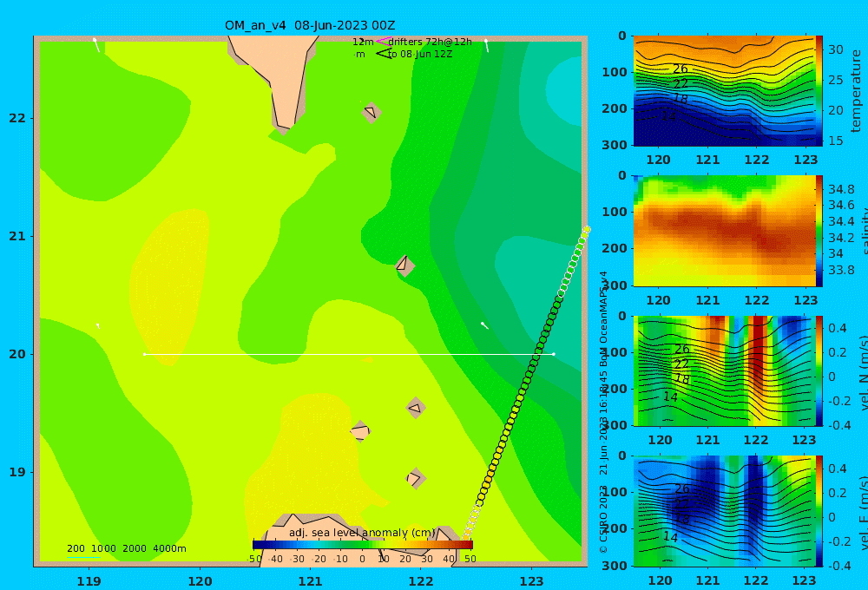Click the '18' contour label in the vel. N panel
868x590 pixels.
[682, 379]
